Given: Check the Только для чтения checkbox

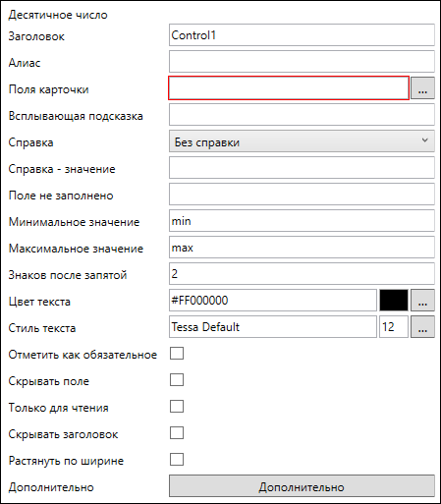Looking at the screenshot, I should (x=177, y=407).
